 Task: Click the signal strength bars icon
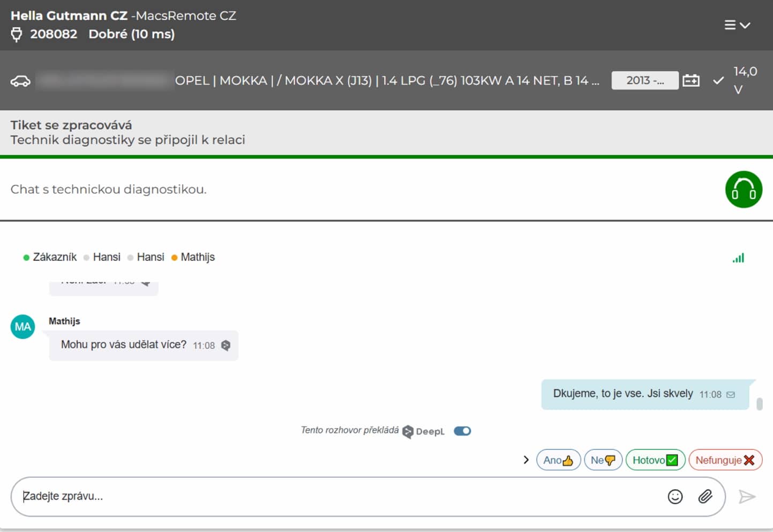click(x=738, y=258)
